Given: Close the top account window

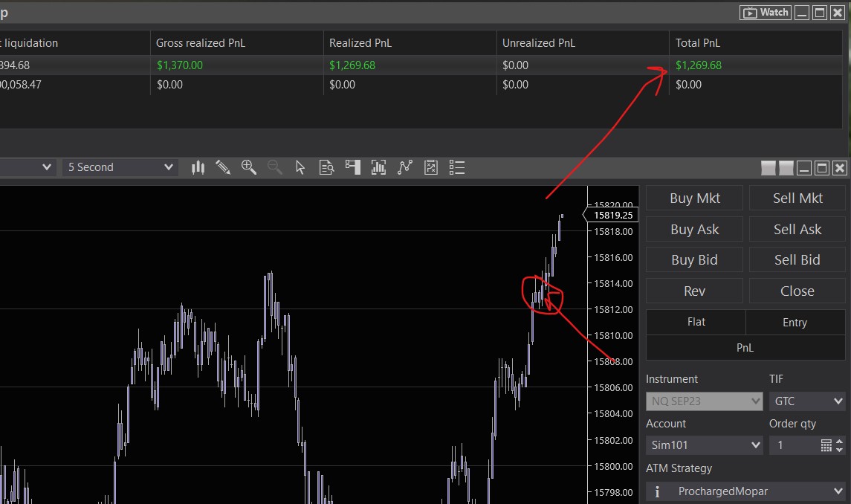Looking at the screenshot, I should tap(838, 13).
